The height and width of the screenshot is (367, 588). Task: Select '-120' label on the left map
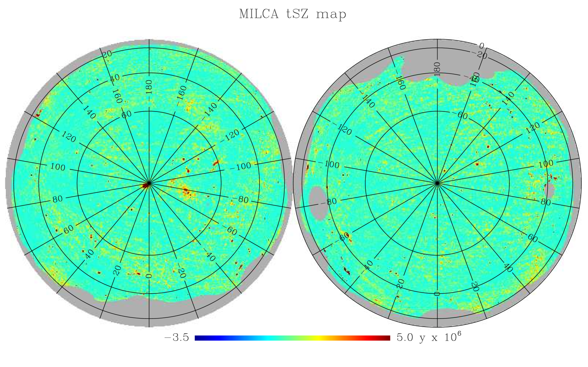[230, 136]
